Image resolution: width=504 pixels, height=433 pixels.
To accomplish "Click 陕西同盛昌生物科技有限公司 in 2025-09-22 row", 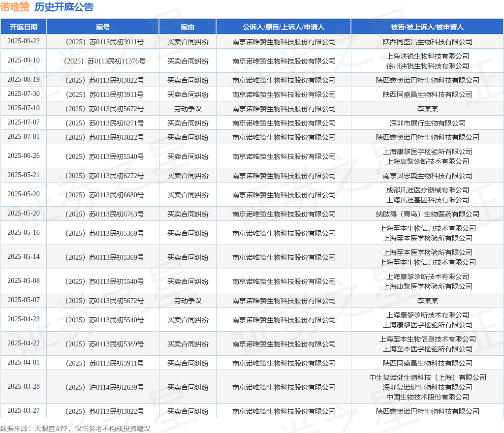I will (428, 42).
